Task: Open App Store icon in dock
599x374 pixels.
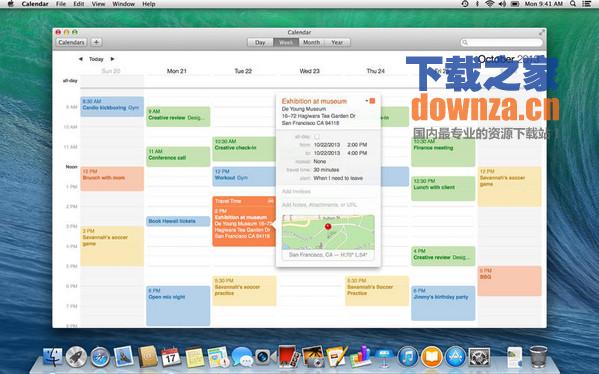Action: (455, 357)
